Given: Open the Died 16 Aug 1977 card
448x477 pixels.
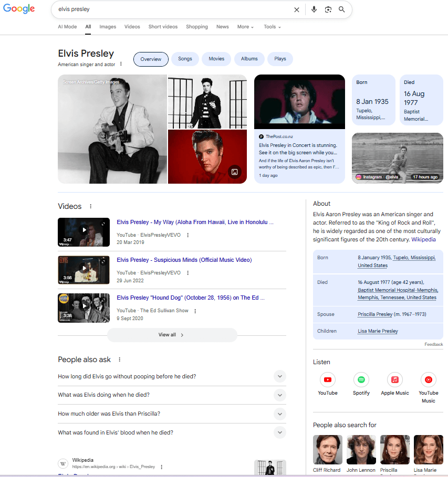Looking at the screenshot, I should 421,100.
